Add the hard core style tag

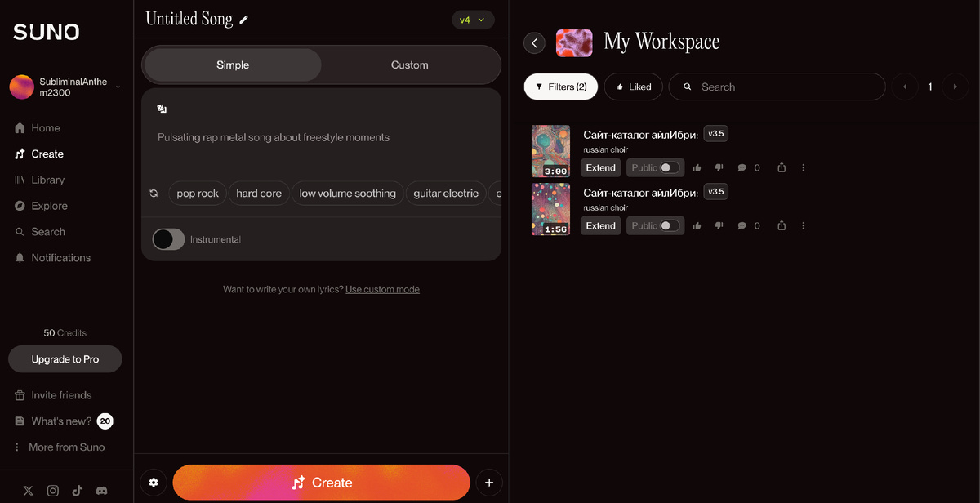[x=259, y=194]
